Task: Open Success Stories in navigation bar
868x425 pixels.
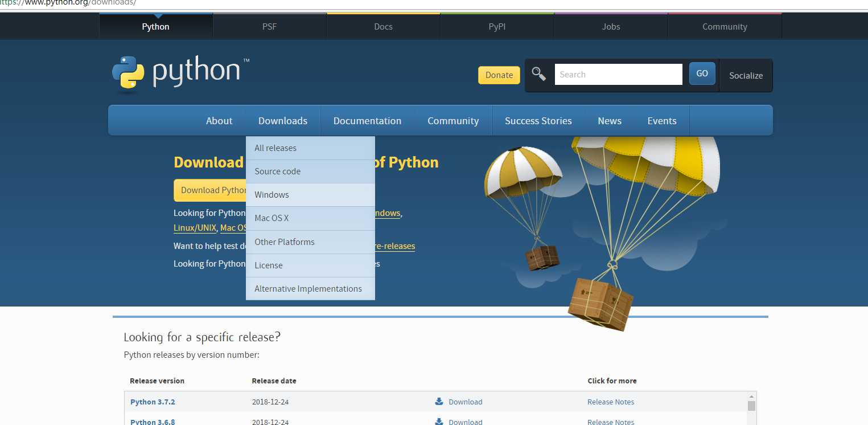Action: click(x=538, y=121)
